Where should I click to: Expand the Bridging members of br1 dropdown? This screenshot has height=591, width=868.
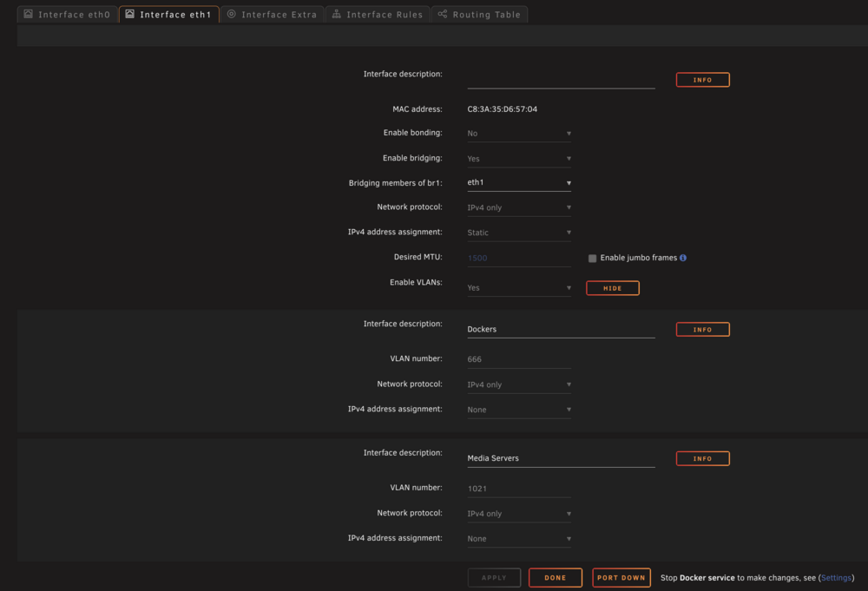tap(519, 182)
